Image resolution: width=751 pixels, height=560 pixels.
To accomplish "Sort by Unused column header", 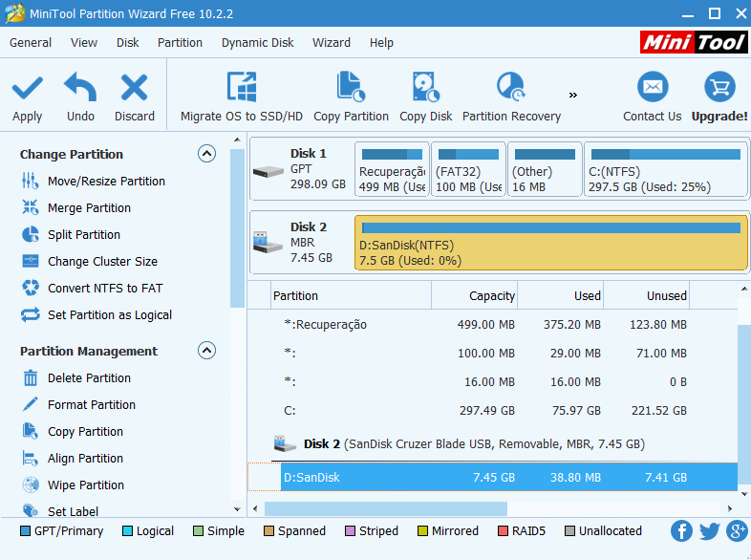I will point(646,295).
